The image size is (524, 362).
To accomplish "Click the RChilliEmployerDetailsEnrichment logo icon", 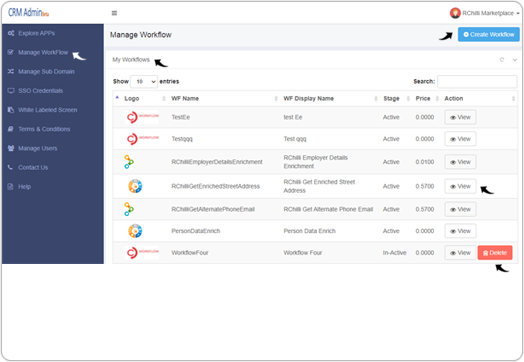I will pos(129,162).
